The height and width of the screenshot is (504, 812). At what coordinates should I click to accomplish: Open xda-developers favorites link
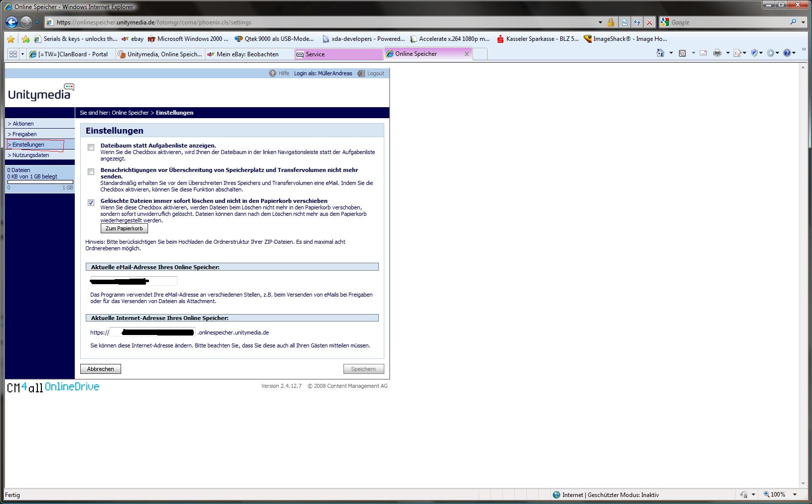click(x=363, y=39)
